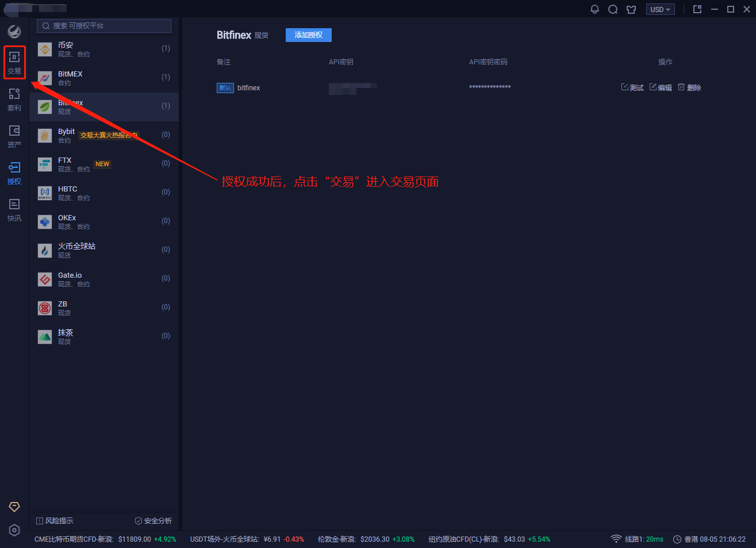Click the pop-out window icon in title bar
756x548 pixels.
coord(697,9)
